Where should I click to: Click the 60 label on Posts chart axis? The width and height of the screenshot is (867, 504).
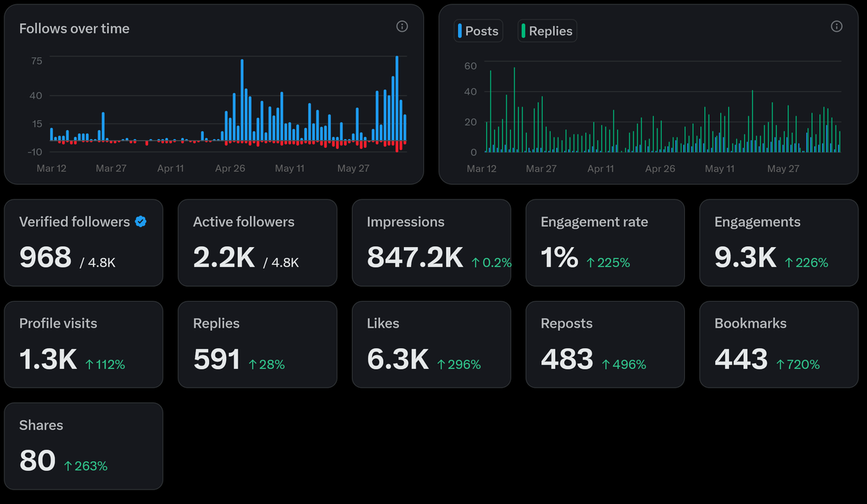(x=470, y=66)
